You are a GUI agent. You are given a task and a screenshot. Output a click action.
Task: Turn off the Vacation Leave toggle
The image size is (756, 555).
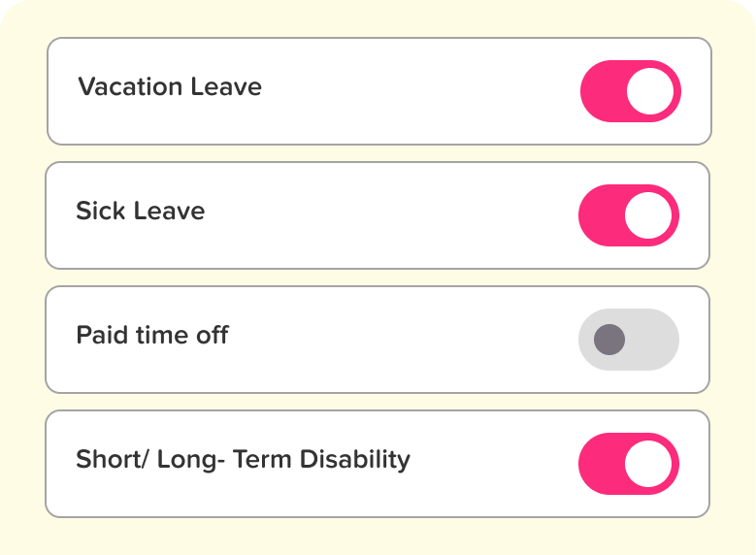tap(631, 91)
